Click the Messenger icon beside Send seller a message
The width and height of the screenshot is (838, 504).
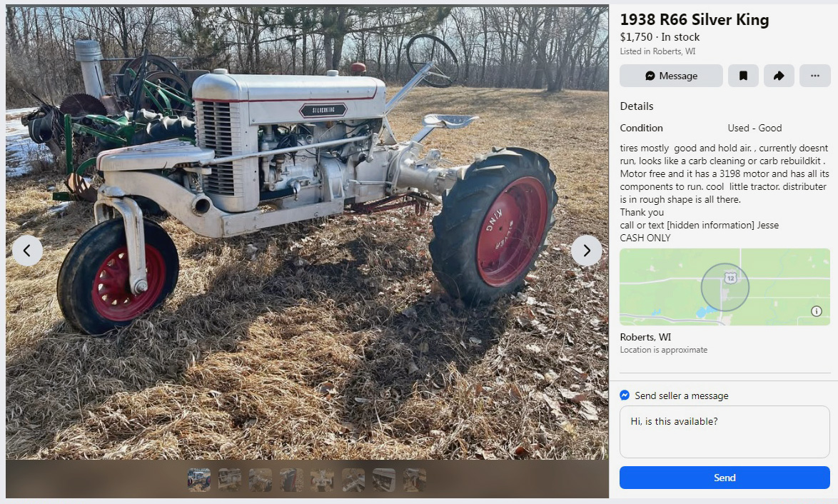coord(625,395)
